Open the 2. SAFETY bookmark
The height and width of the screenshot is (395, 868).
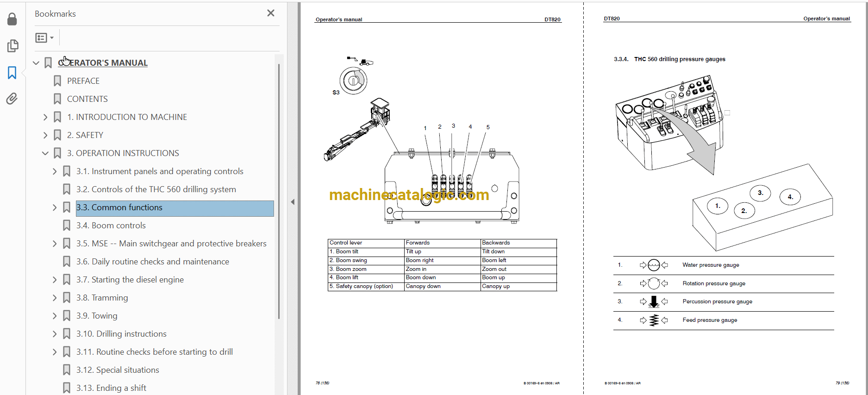(85, 135)
